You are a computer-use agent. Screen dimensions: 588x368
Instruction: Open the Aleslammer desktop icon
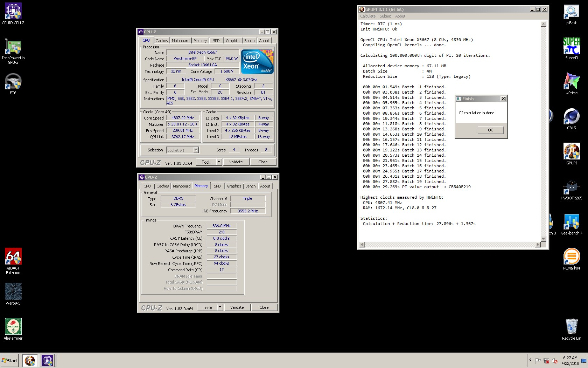[13, 329]
